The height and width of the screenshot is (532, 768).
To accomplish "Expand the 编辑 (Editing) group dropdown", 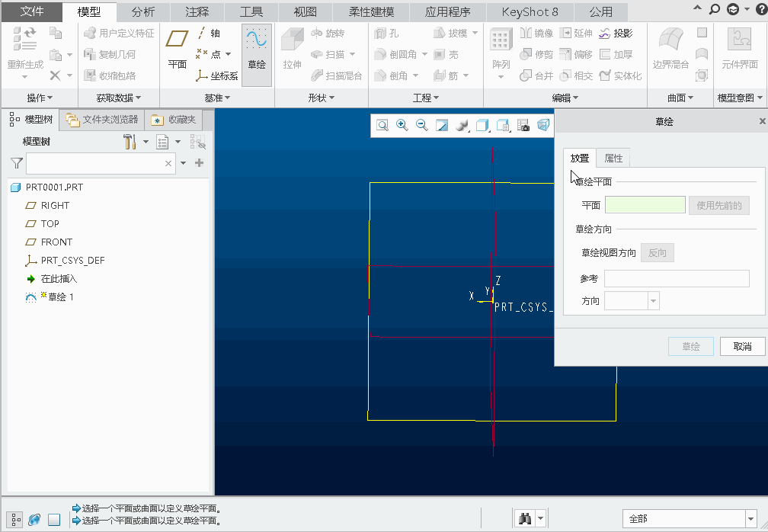I will pyautogui.click(x=565, y=98).
